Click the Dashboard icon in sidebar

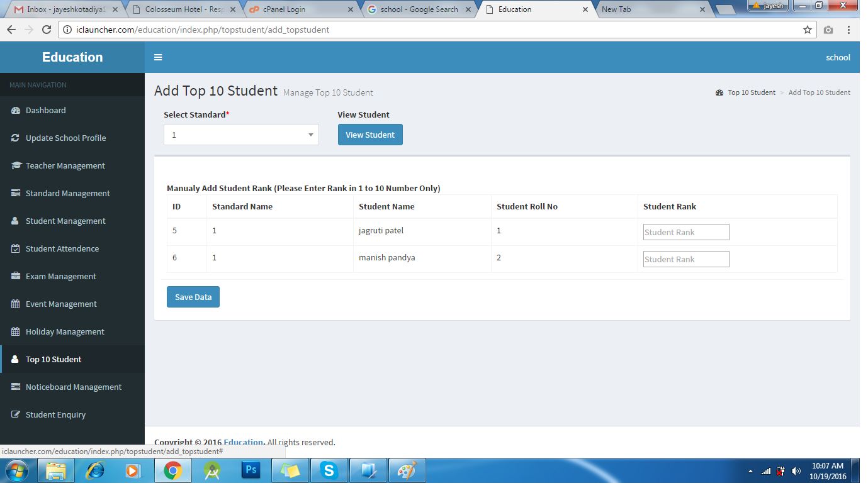[16, 110]
